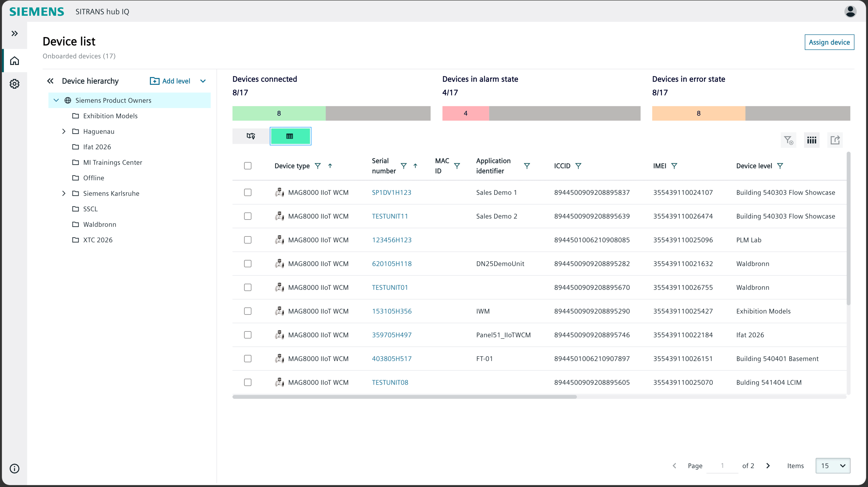This screenshot has height=487, width=868.
Task: Open the info icon in the sidebar
Action: pos(14,469)
